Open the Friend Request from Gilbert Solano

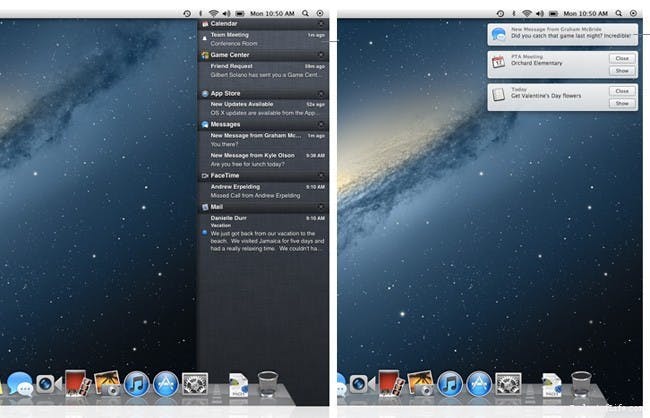[x=264, y=71]
